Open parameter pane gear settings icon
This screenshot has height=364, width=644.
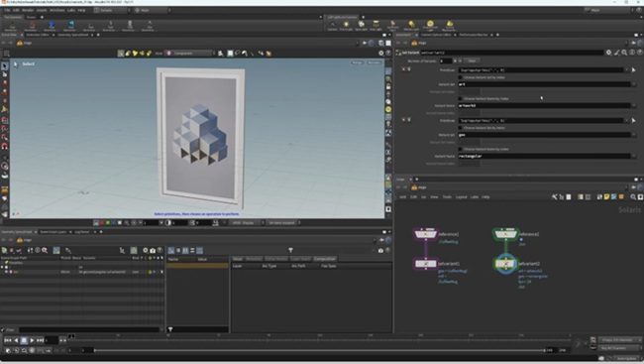tap(608, 53)
